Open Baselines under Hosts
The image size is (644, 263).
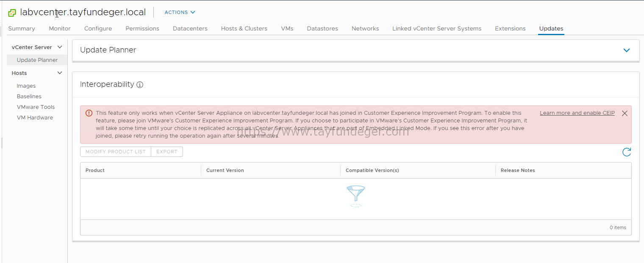(x=29, y=96)
